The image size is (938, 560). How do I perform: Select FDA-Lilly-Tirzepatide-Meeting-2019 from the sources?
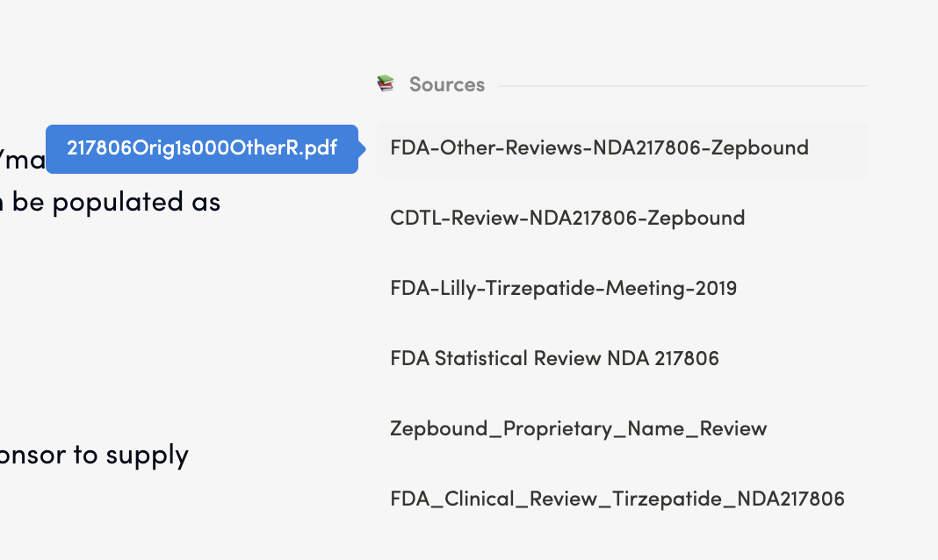click(563, 288)
